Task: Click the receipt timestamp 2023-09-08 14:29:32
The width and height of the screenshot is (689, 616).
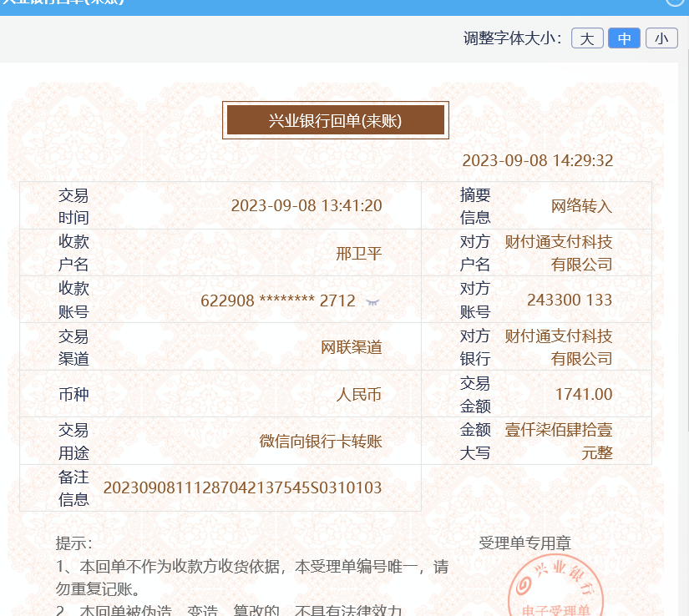Action: pos(537,160)
